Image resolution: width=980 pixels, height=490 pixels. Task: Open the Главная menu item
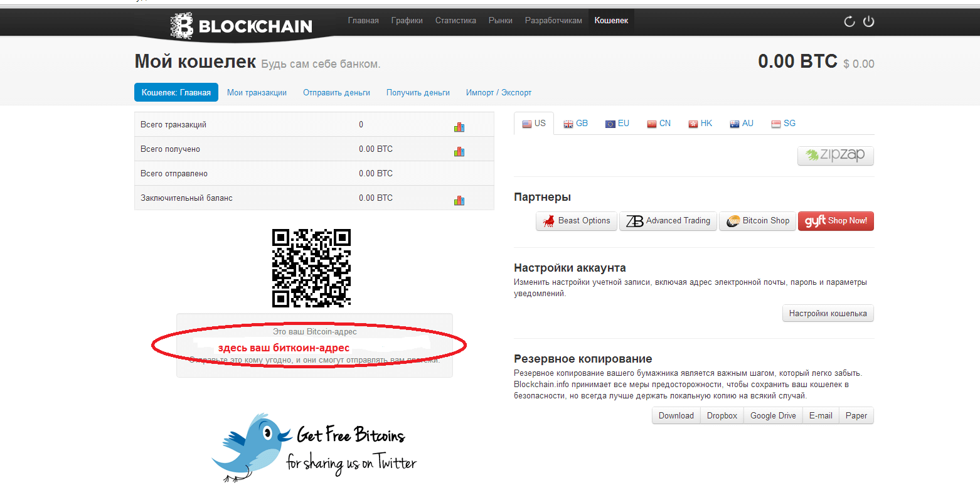click(363, 21)
